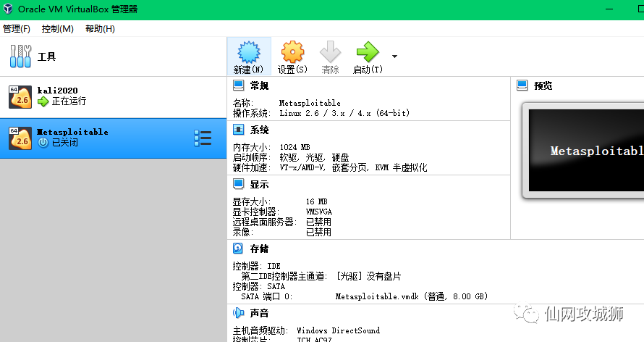Click the 'SATA 端口 0:' label

[266, 296]
